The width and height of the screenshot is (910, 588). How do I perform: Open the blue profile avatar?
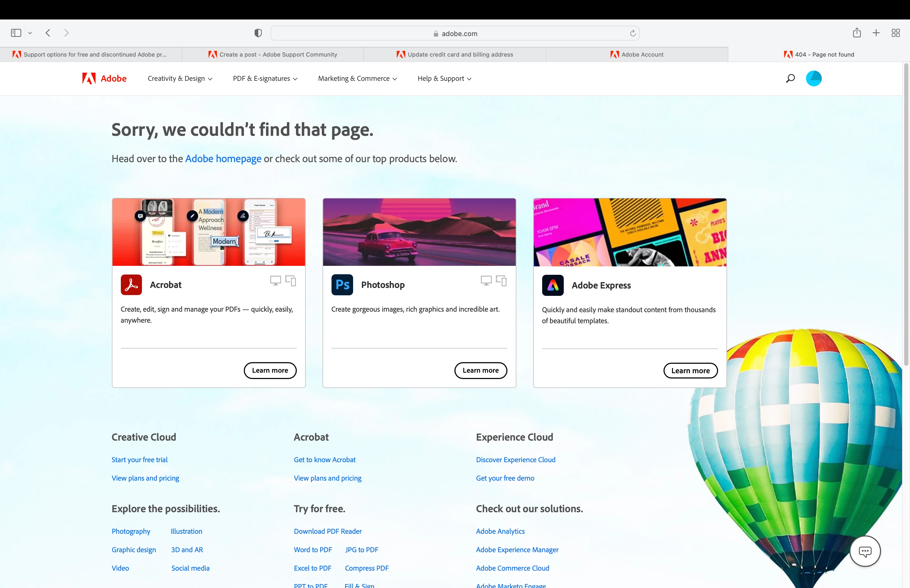coord(813,78)
